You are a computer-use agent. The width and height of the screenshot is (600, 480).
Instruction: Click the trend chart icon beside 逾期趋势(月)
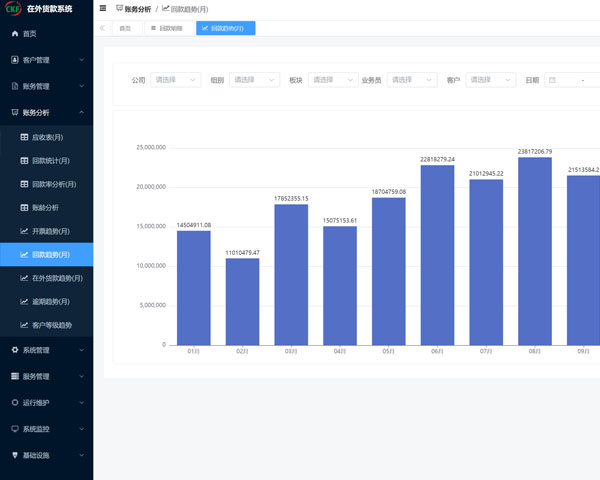tap(25, 301)
